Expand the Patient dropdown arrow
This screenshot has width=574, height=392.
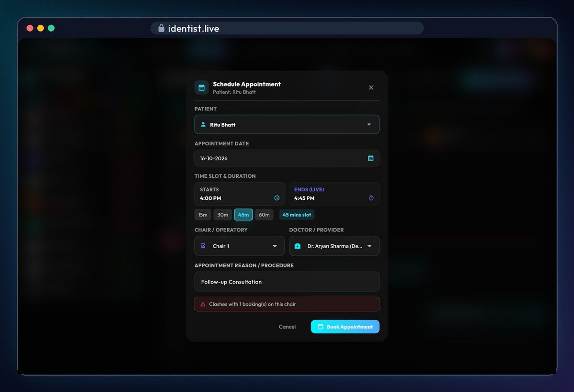tap(369, 124)
